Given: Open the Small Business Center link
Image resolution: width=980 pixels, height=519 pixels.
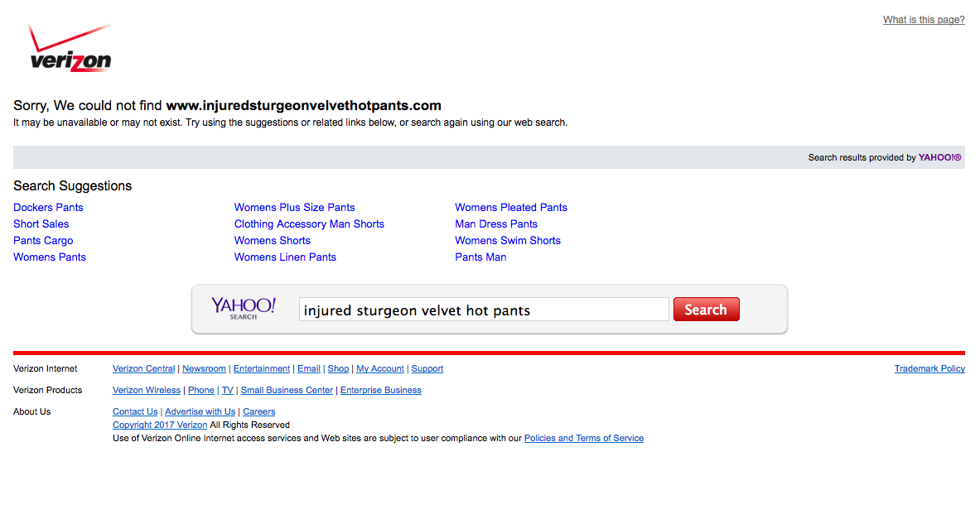Looking at the screenshot, I should coord(287,391).
